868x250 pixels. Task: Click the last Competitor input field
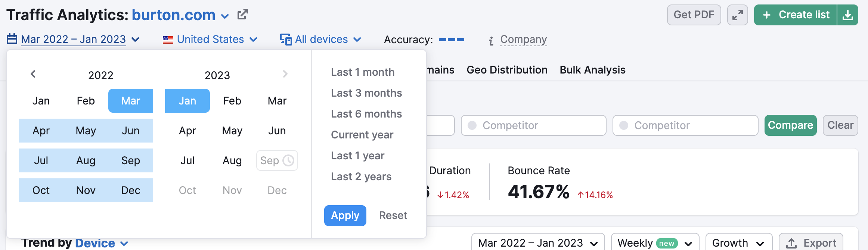pos(685,125)
